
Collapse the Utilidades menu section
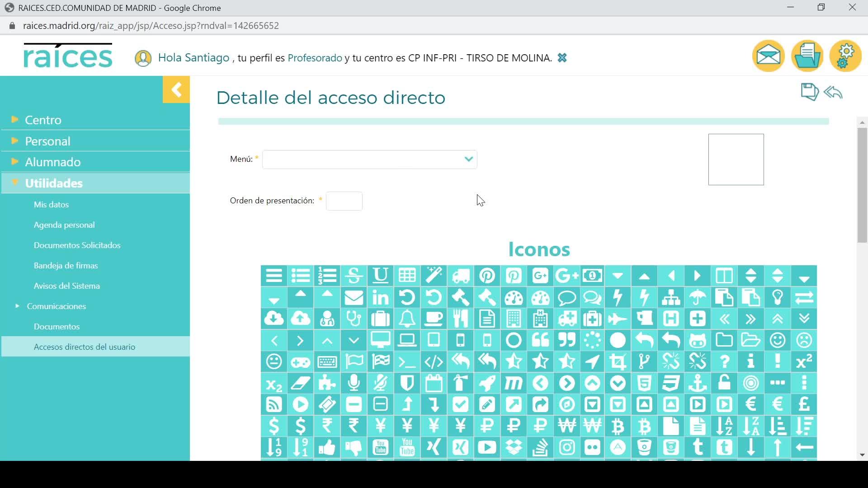(54, 183)
